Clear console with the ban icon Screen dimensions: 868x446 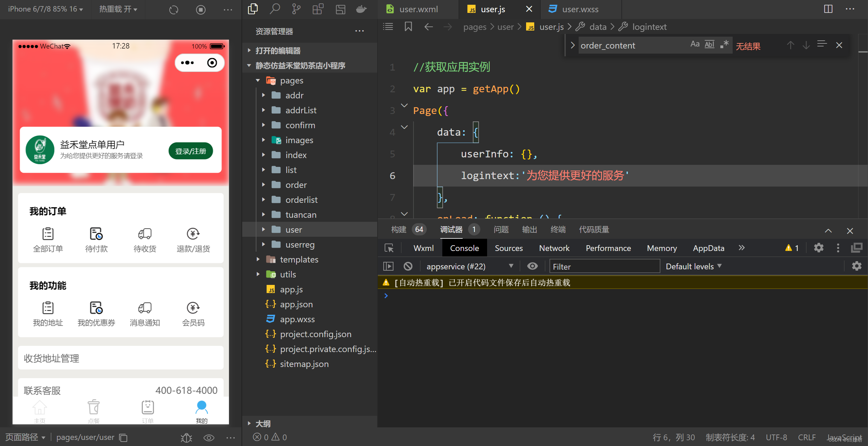point(408,266)
